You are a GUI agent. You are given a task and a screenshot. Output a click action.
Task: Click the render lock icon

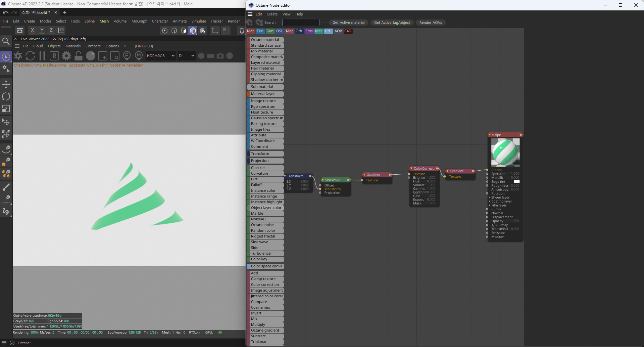coord(79,56)
